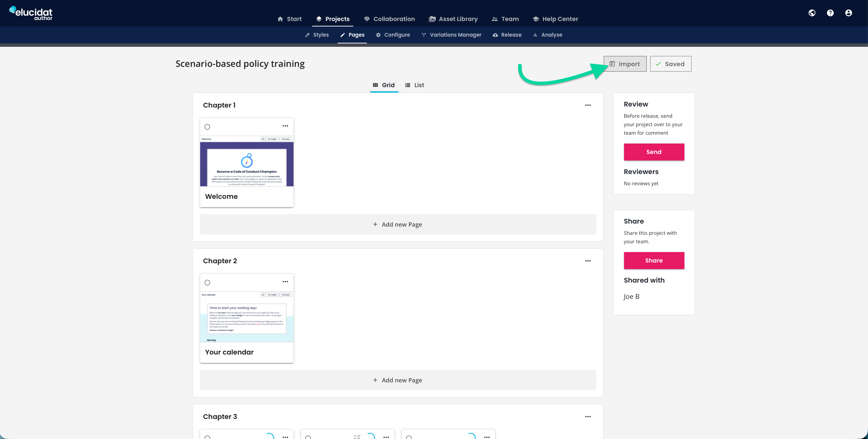This screenshot has height=439, width=868.
Task: Click the Configure gear icon
Action: click(378, 35)
